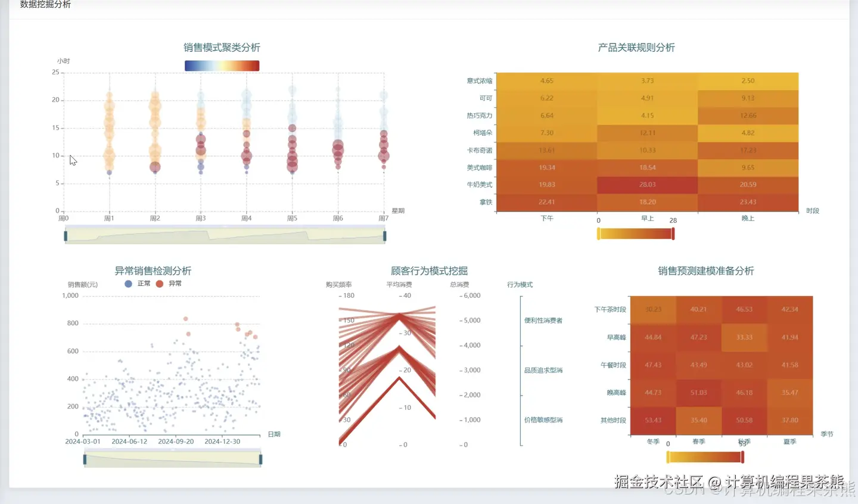Click the 正常 blue legend dot

pyautogui.click(x=128, y=284)
